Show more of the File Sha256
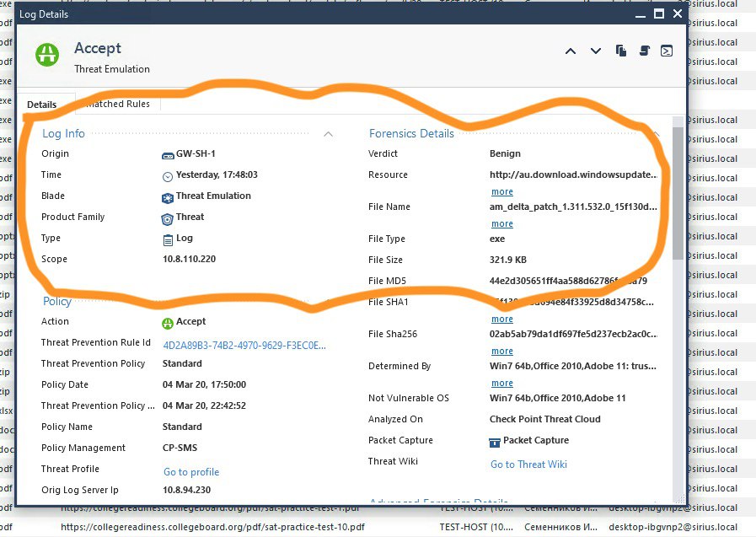This screenshot has width=756, height=537. click(x=502, y=351)
